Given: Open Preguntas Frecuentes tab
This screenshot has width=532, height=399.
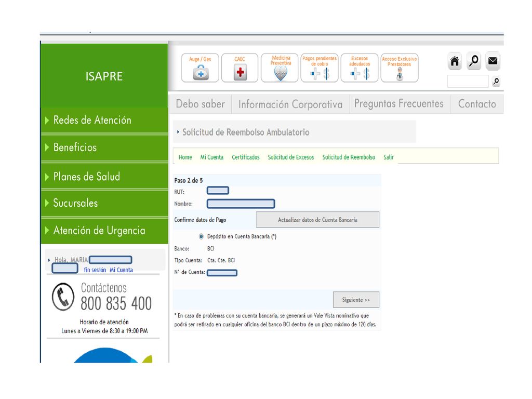Looking at the screenshot, I should point(399,104).
